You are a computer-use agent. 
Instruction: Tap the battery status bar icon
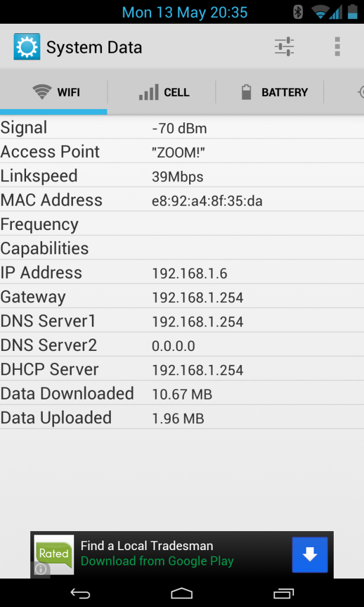[x=353, y=12]
